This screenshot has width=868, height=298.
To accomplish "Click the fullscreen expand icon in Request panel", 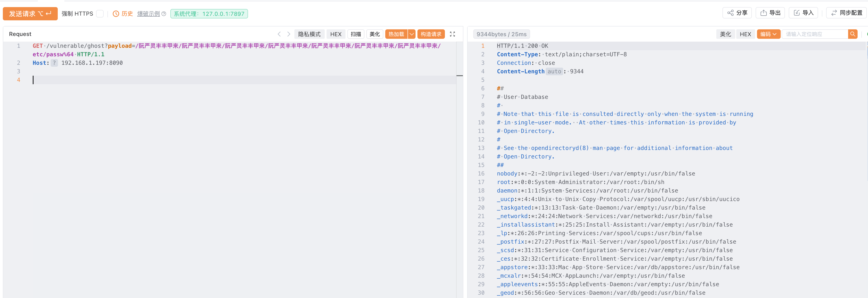I will click(452, 34).
